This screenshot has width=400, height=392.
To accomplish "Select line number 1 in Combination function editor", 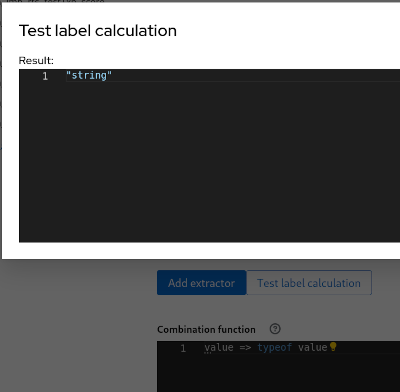I will (183, 348).
